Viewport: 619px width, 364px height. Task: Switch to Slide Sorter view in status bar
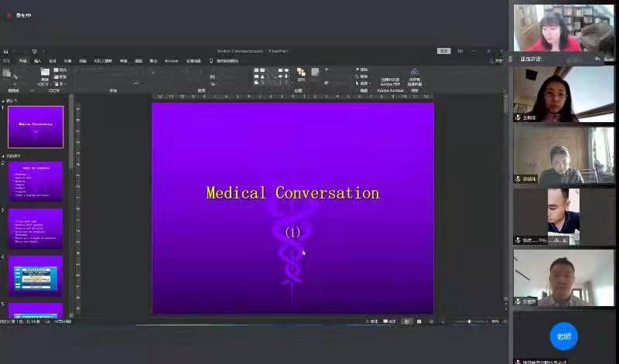(x=419, y=321)
